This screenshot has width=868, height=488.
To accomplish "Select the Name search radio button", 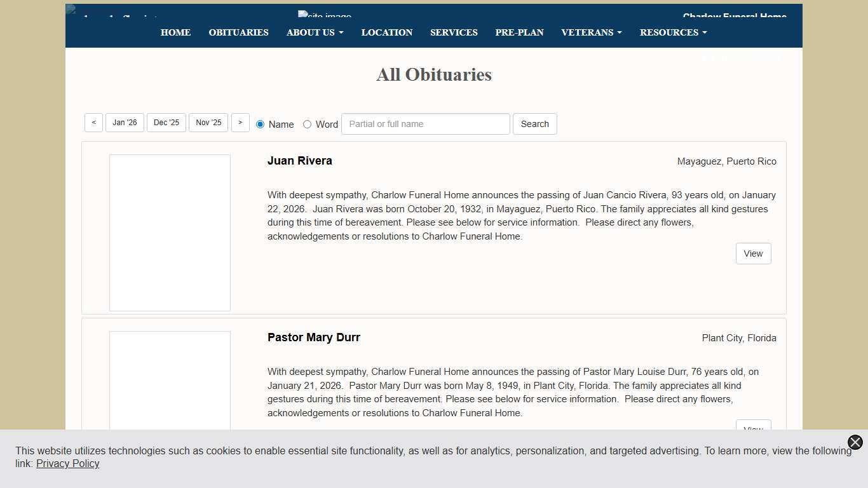I will point(260,124).
